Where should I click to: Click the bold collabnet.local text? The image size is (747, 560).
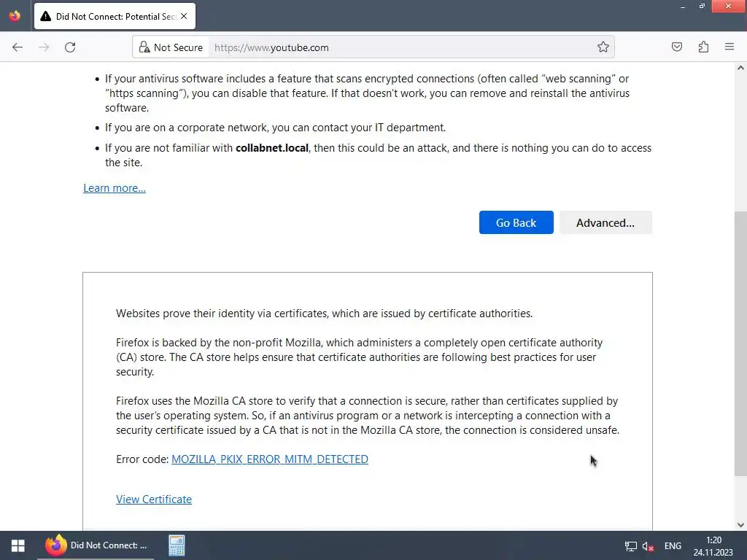coord(272,148)
